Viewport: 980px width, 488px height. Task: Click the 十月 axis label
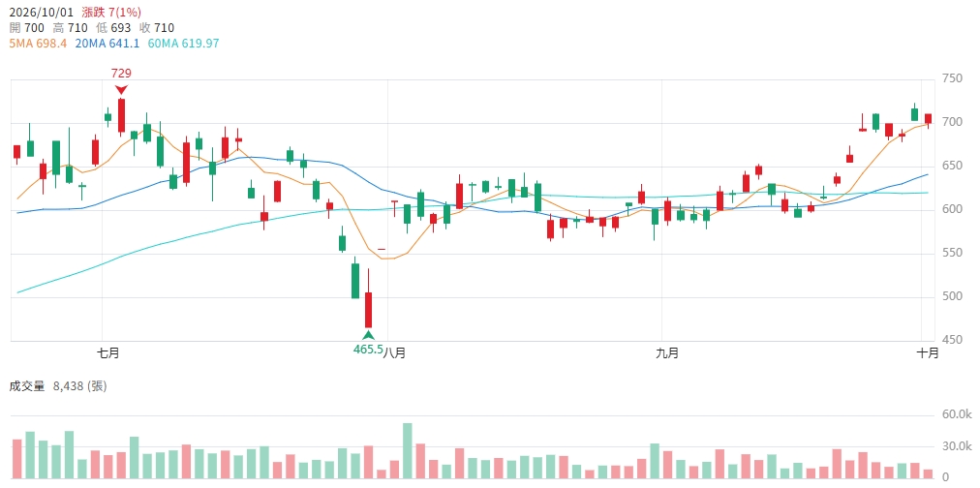click(928, 352)
